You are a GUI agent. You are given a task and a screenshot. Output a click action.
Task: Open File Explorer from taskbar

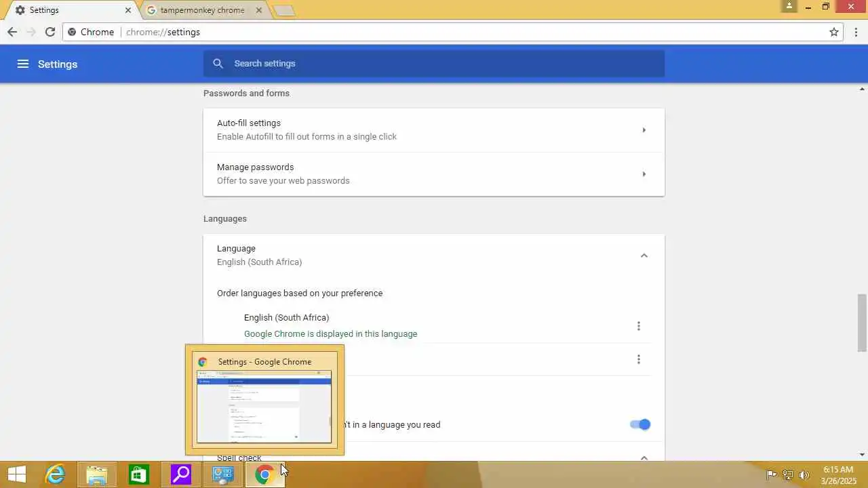pyautogui.click(x=97, y=474)
